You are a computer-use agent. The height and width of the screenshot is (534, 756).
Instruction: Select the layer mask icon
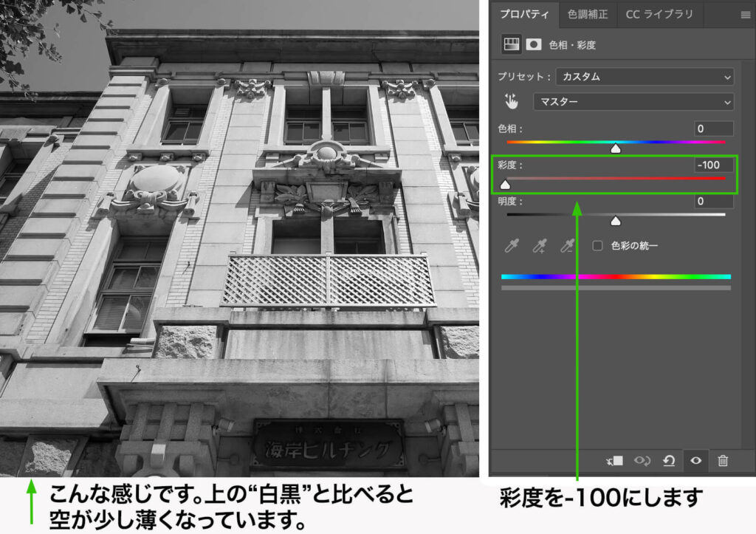[533, 44]
